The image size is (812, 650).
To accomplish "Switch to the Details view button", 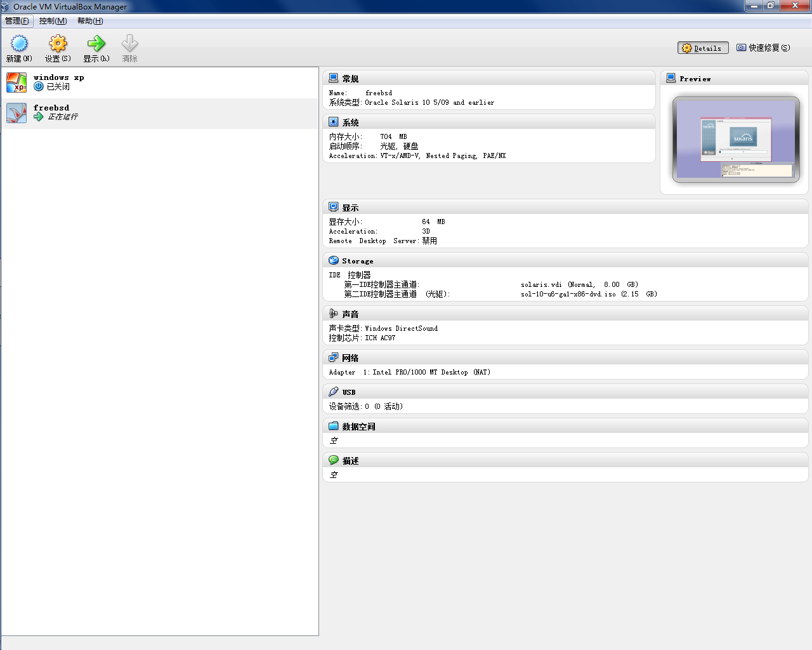I will click(703, 48).
